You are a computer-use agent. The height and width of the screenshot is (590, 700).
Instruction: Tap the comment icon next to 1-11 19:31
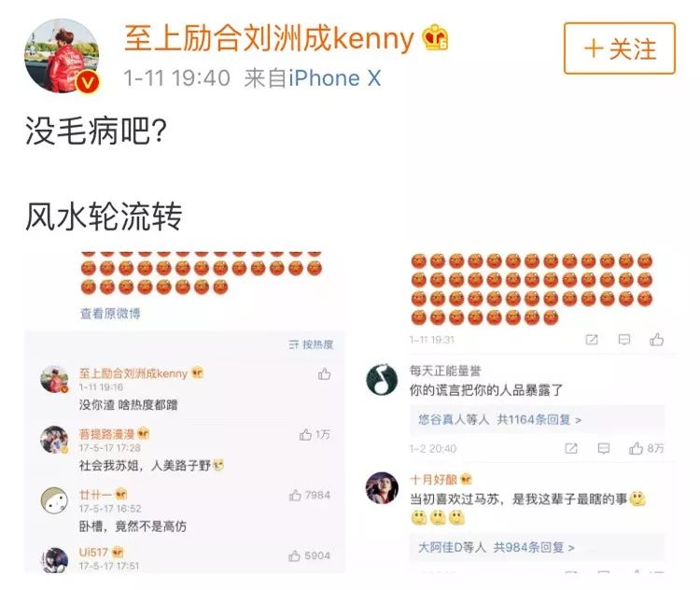tap(624, 340)
